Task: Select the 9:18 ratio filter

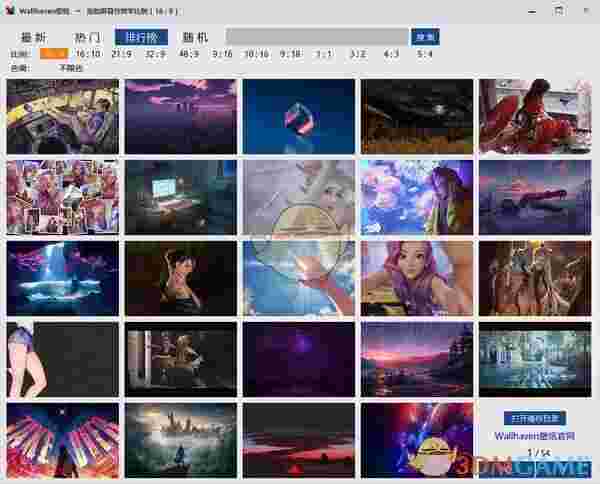Action: (x=290, y=54)
